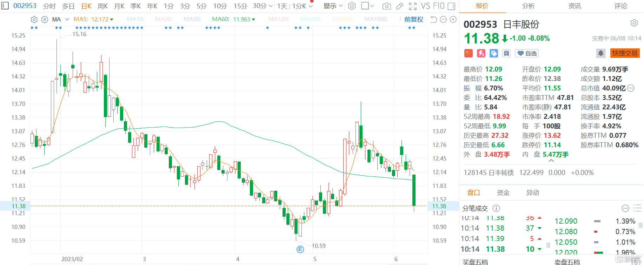The width and height of the screenshot is (644, 265).
Task: Toggle MA120 line visibility
Action: (279, 19)
